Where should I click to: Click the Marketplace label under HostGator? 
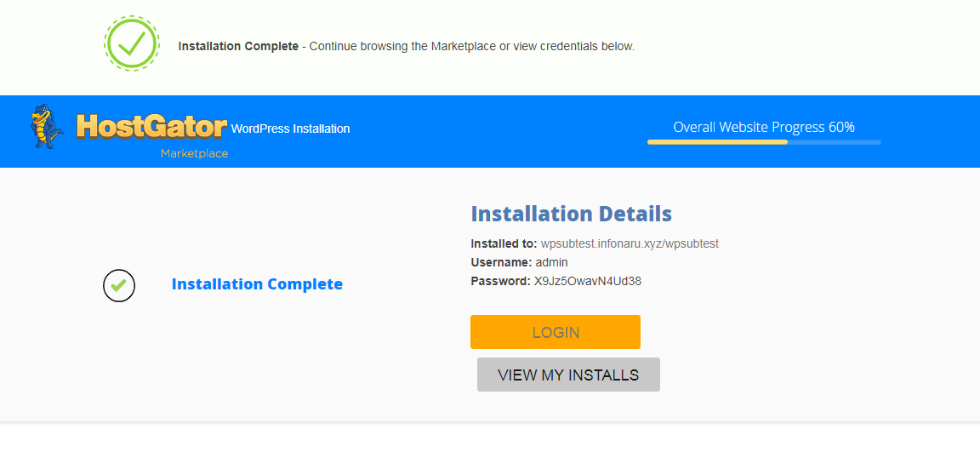coord(194,154)
